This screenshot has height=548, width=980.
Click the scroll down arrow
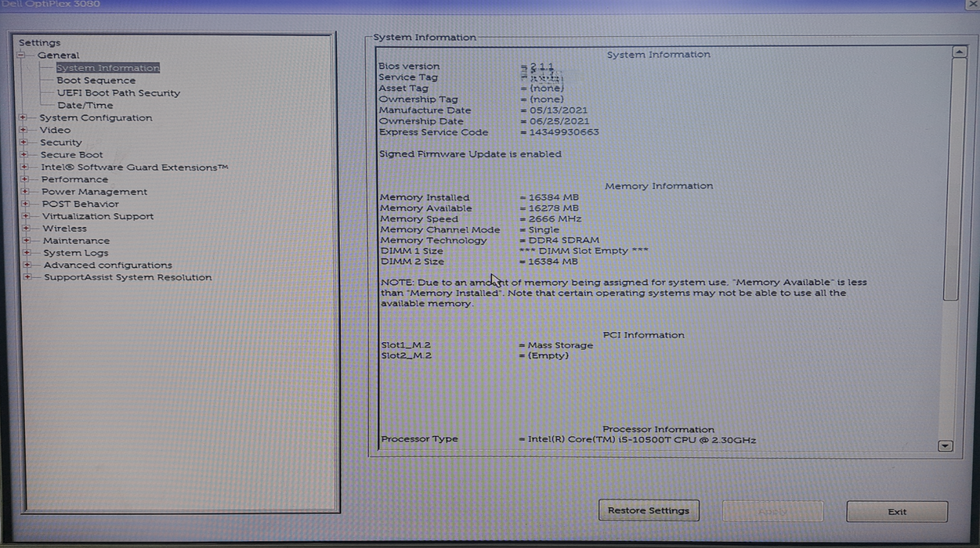tap(945, 445)
